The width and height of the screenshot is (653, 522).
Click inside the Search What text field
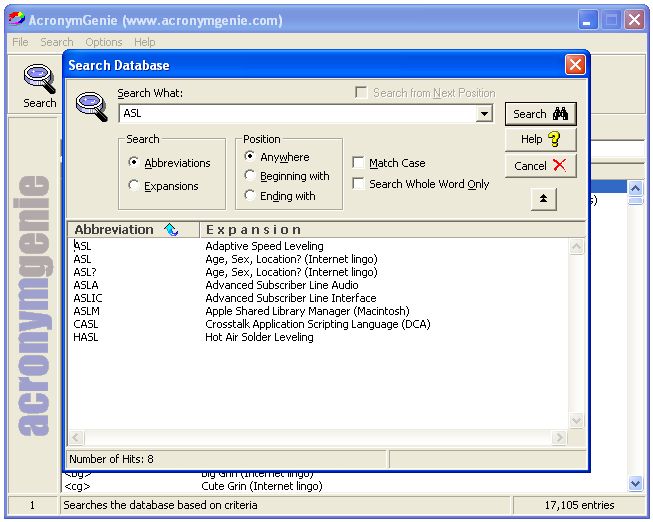(297, 113)
